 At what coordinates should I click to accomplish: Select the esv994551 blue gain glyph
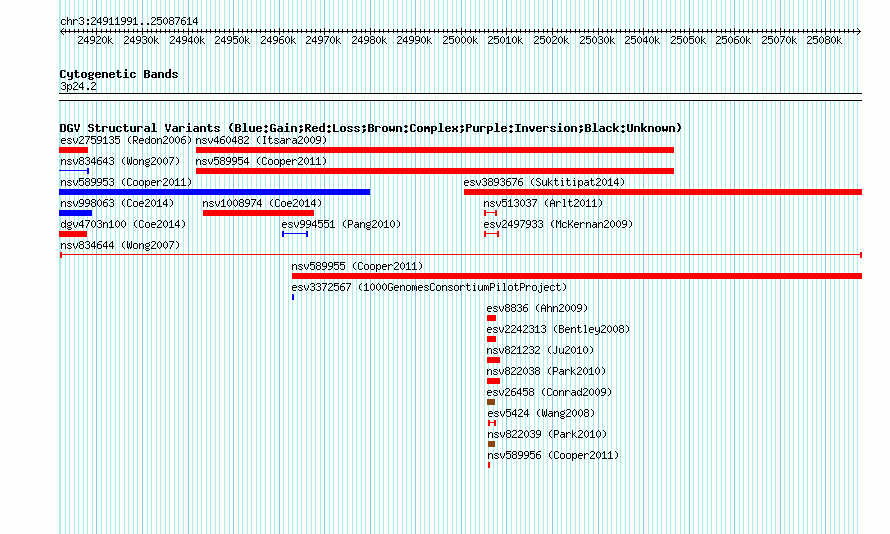click(295, 234)
